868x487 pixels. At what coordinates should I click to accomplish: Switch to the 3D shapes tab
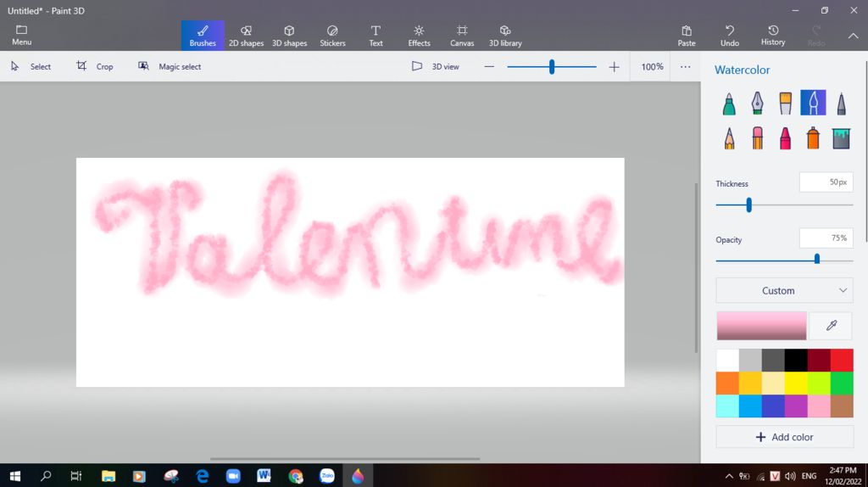(x=289, y=36)
